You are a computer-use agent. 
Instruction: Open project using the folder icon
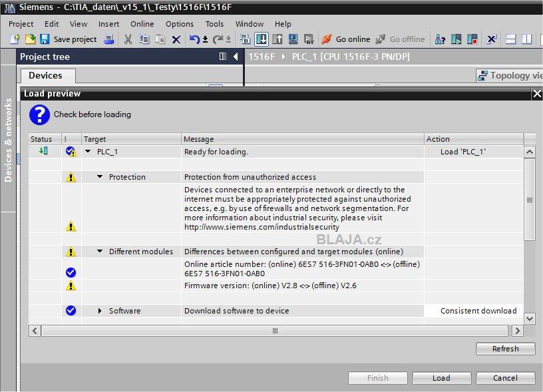coord(30,39)
